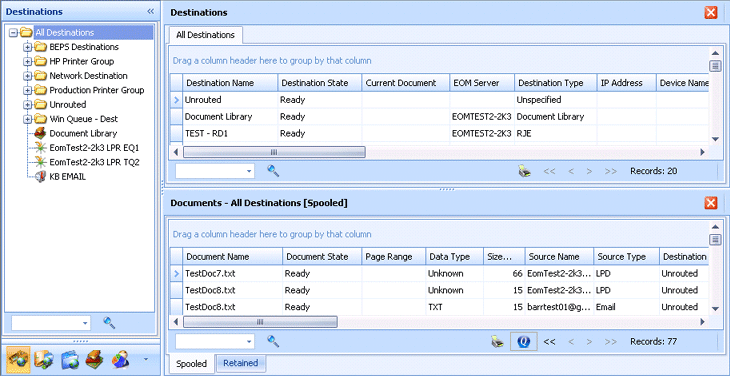Image resolution: width=730 pixels, height=376 pixels.
Task: Open search dropdown below Documents grid
Action: pyautogui.click(x=250, y=342)
